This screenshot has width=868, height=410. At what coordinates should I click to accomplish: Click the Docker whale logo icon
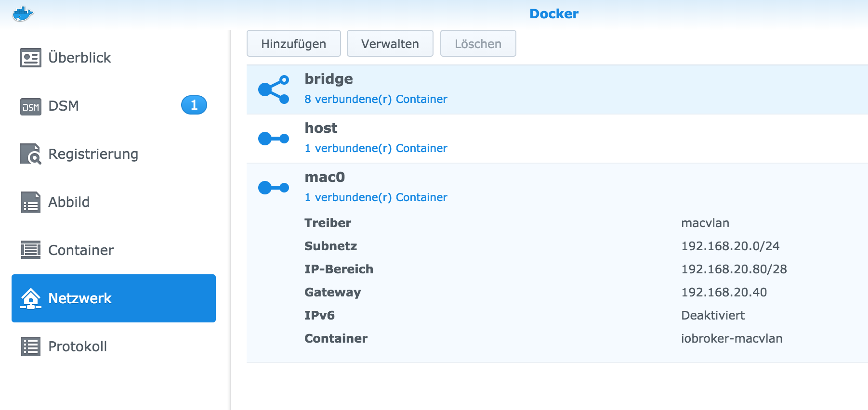[x=23, y=14]
